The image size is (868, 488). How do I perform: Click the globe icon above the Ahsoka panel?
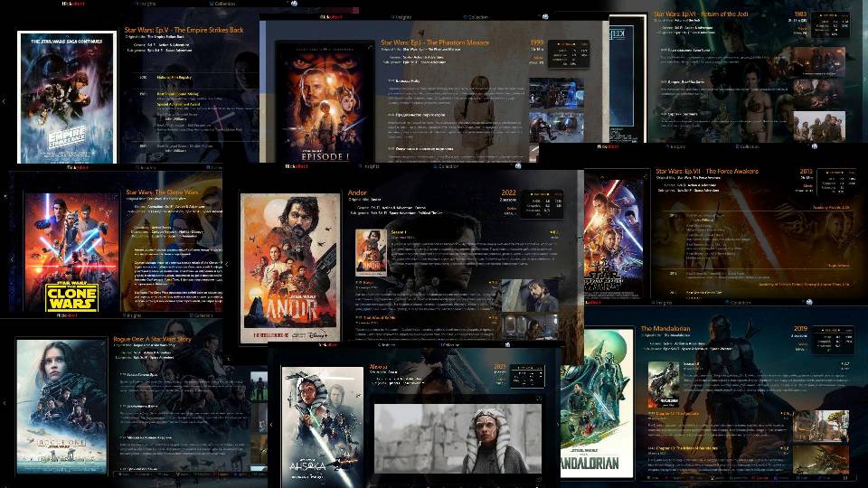click(x=508, y=344)
